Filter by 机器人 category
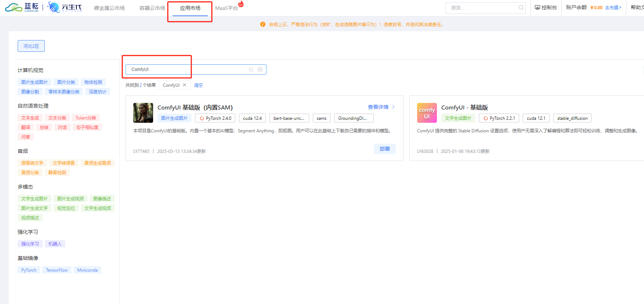Screen dimensions: 644x304 click(x=55, y=244)
